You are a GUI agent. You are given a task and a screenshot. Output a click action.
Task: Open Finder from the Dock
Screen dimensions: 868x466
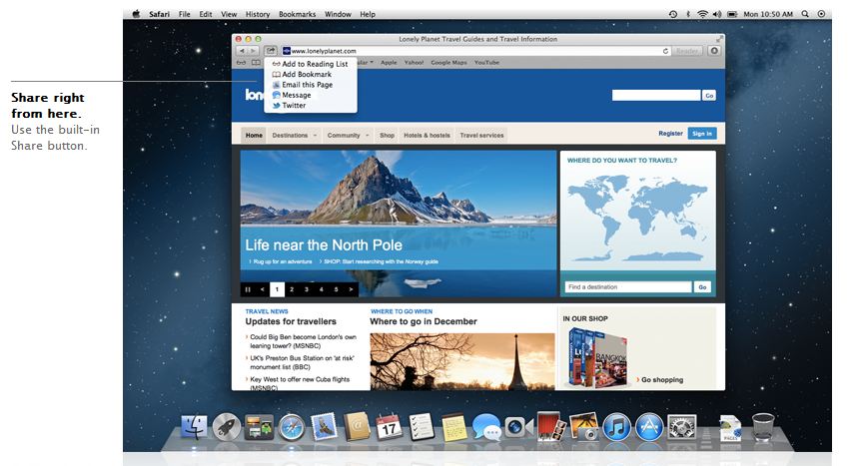pyautogui.click(x=194, y=427)
